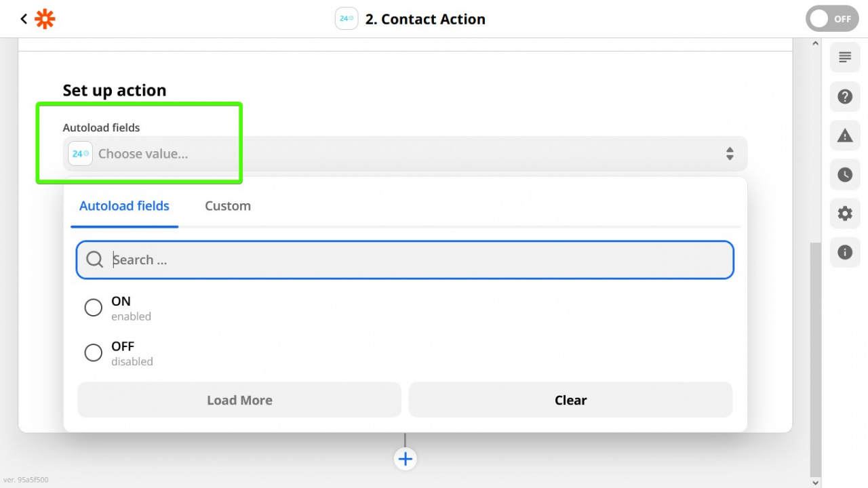This screenshot has height=488, width=868.
Task: Open the notes icon in right sidebar
Action: (x=845, y=57)
